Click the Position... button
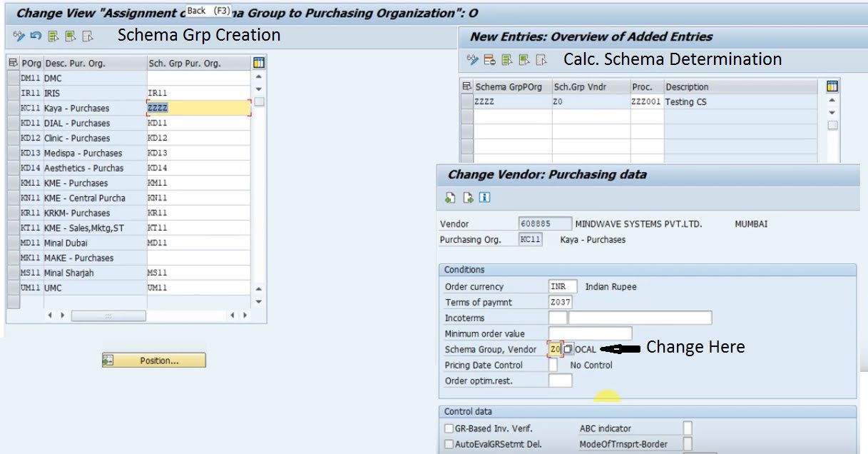The height and width of the screenshot is (454, 868). (x=153, y=360)
